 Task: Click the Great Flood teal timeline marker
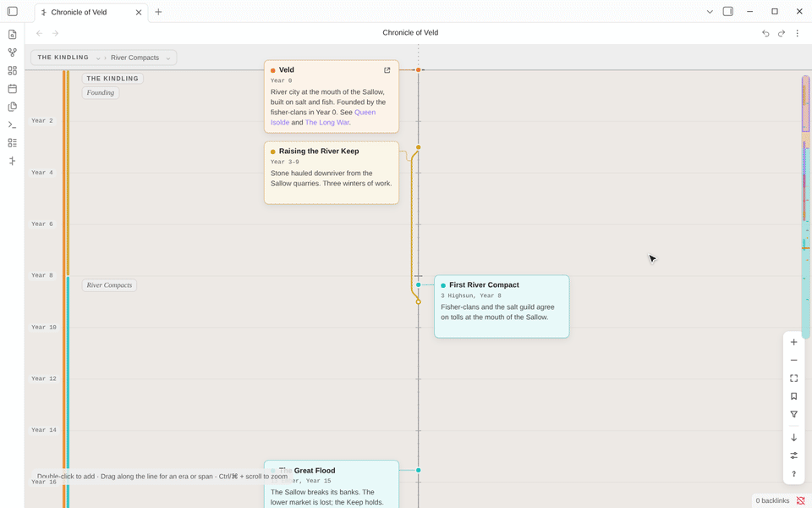tap(419, 470)
